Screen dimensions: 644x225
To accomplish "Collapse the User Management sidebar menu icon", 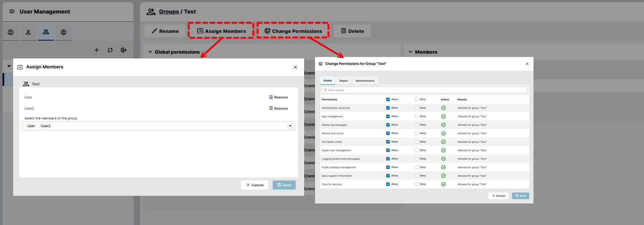I will click(12, 11).
